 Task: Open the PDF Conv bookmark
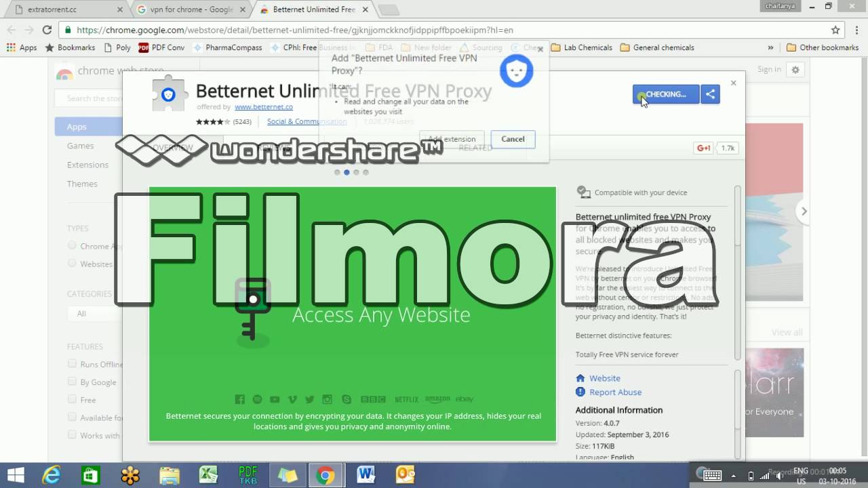161,47
